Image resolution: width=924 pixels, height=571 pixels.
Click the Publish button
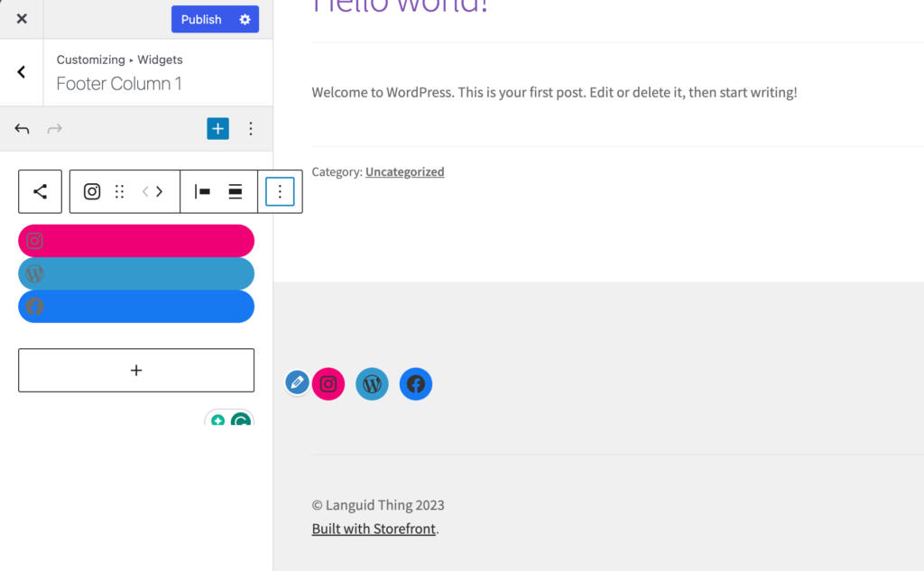(201, 20)
